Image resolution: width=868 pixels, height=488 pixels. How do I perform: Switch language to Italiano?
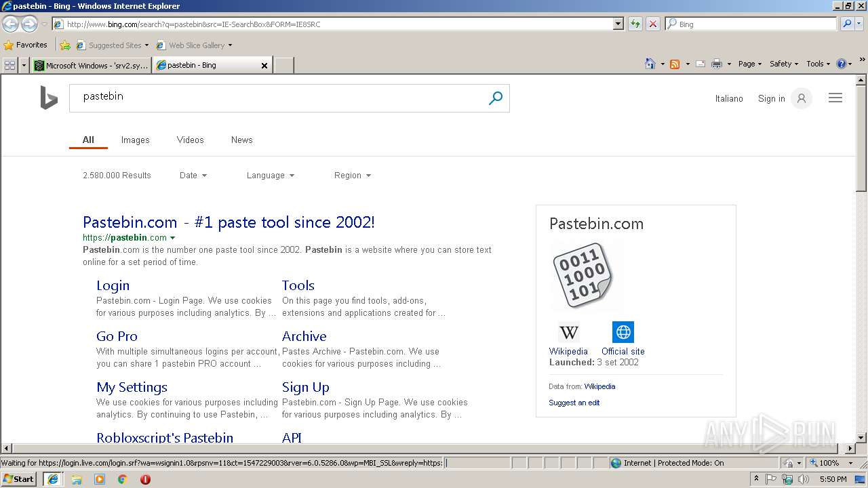tap(729, 98)
